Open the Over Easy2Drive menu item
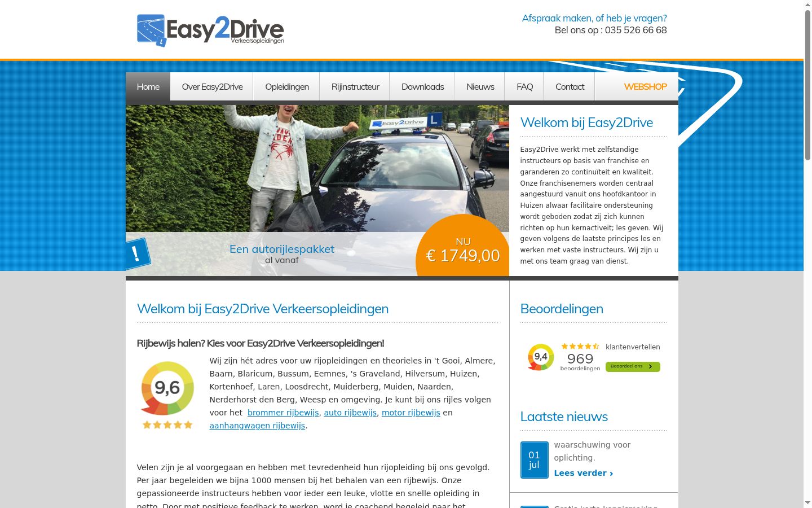Image resolution: width=812 pixels, height=508 pixels. coord(212,86)
